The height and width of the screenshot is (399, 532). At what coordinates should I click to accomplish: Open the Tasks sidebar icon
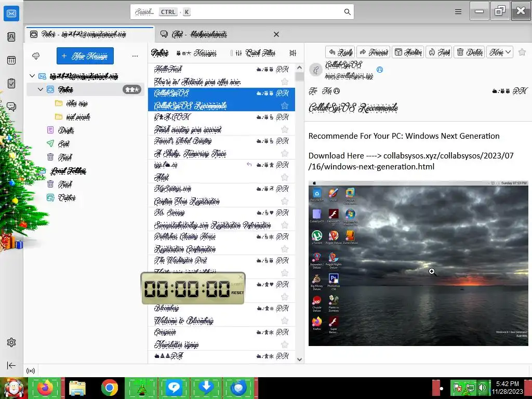pyautogui.click(x=11, y=84)
